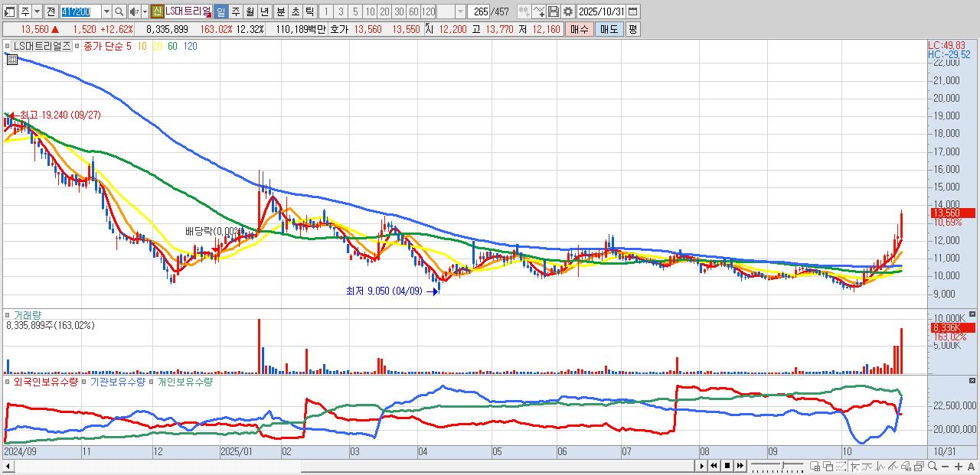The width and height of the screenshot is (980, 475).
Task: Click the stock search magnifier icon
Action: [119, 11]
